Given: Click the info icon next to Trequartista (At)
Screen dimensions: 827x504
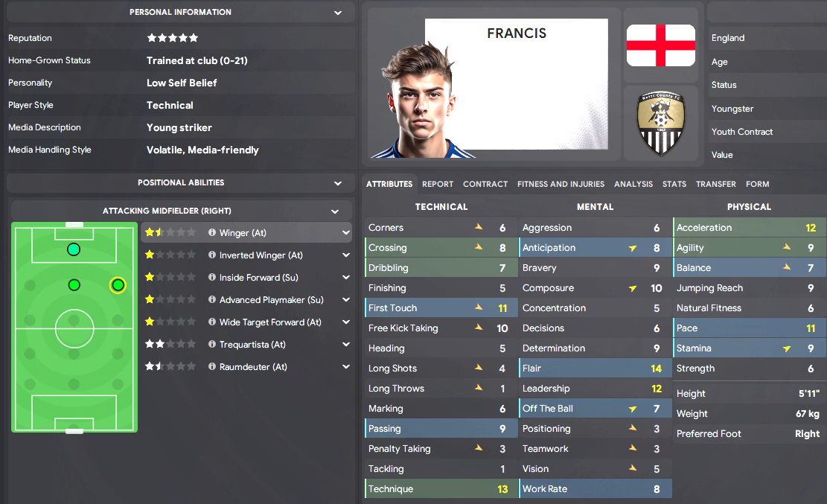Looking at the screenshot, I should tap(212, 345).
